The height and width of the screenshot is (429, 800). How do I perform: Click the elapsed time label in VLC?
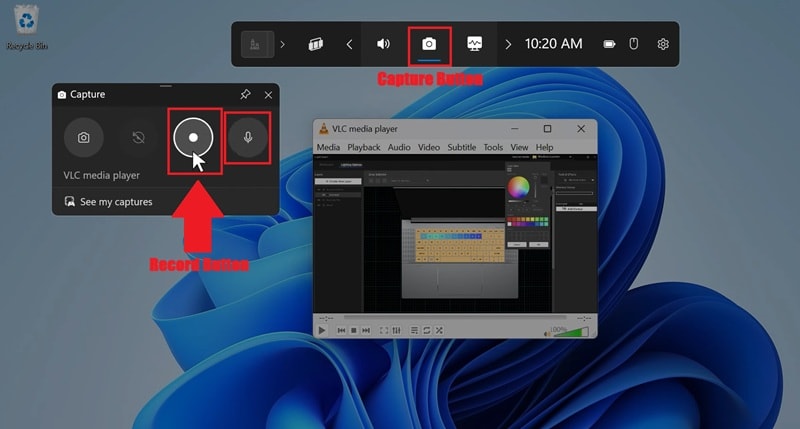point(326,318)
